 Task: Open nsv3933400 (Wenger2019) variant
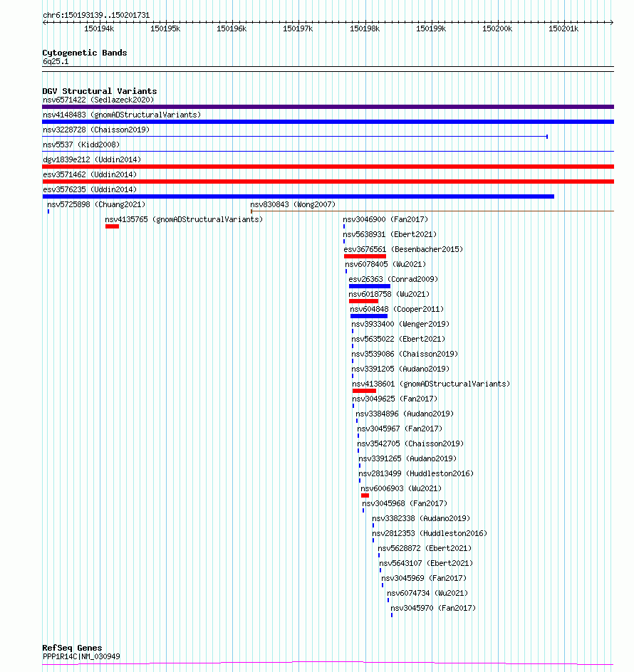click(x=400, y=324)
